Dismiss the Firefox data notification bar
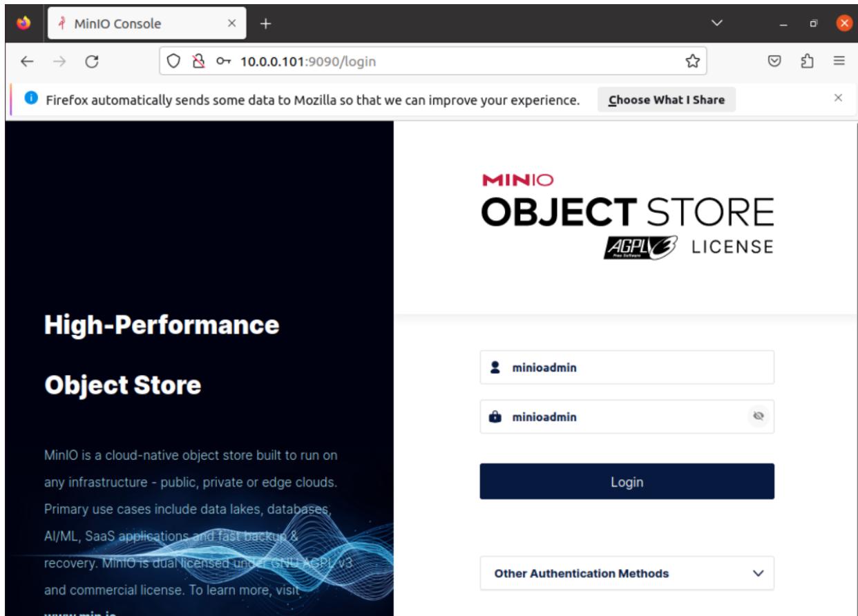 coord(838,98)
